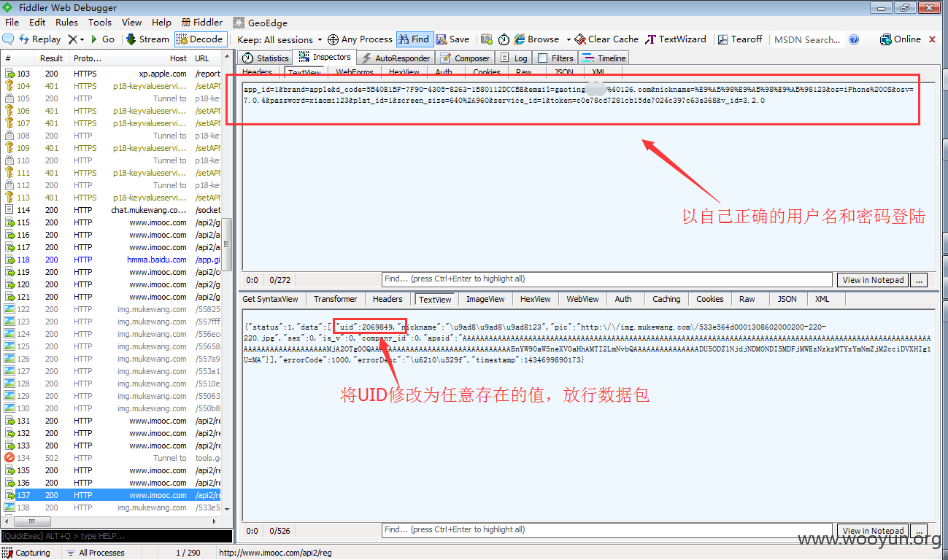Toggle Capturing in status bar
Viewport: 948px width, 560px height.
pyautogui.click(x=27, y=553)
